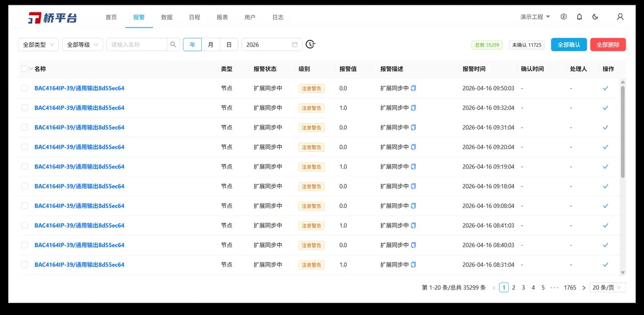644x315 pixels.
Task: Open the user profile icon
Action: [x=620, y=17]
